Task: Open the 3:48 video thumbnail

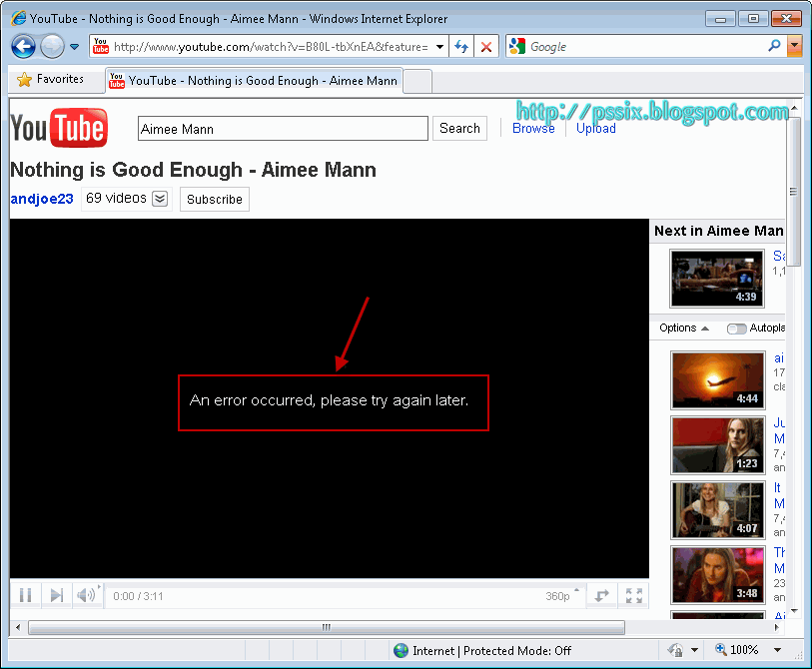Action: coord(718,575)
